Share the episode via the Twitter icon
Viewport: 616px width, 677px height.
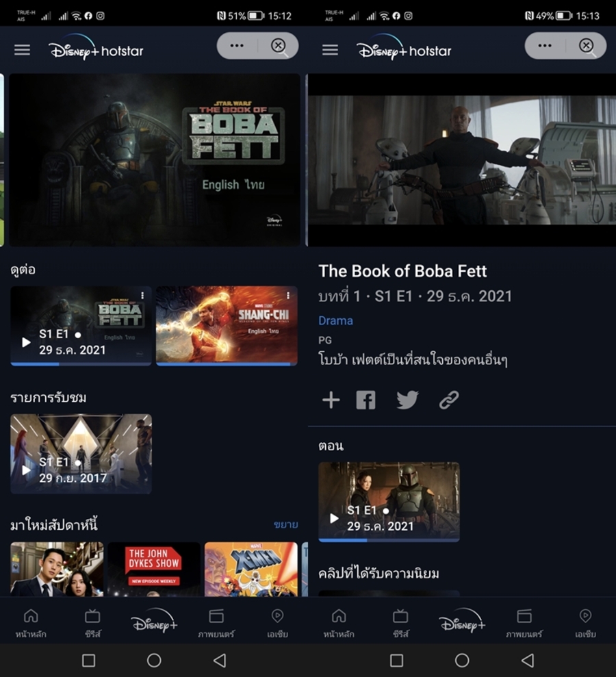(x=407, y=400)
